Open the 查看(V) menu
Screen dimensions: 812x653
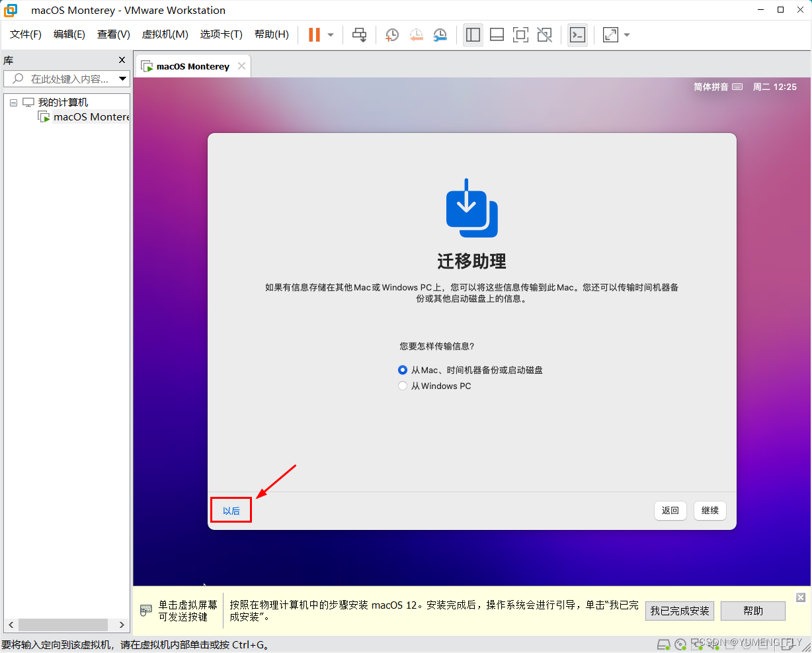(x=114, y=34)
